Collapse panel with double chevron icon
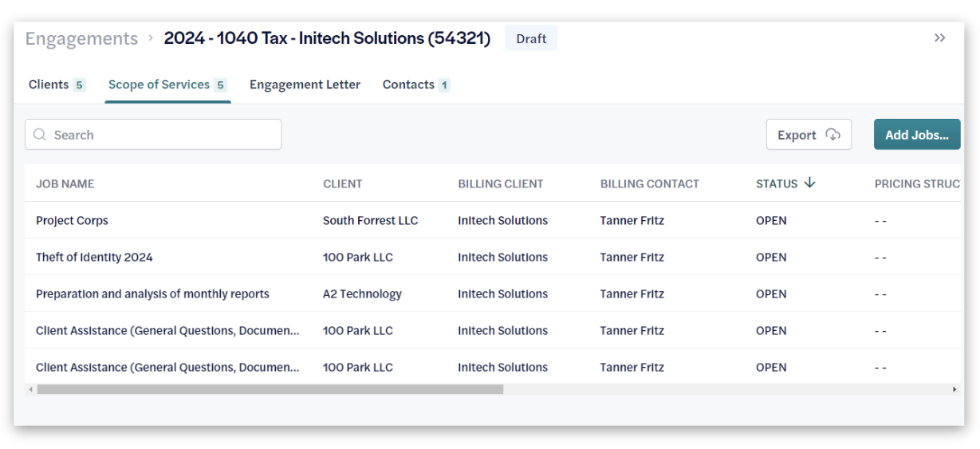The width and height of the screenshot is (980, 449). click(x=939, y=37)
